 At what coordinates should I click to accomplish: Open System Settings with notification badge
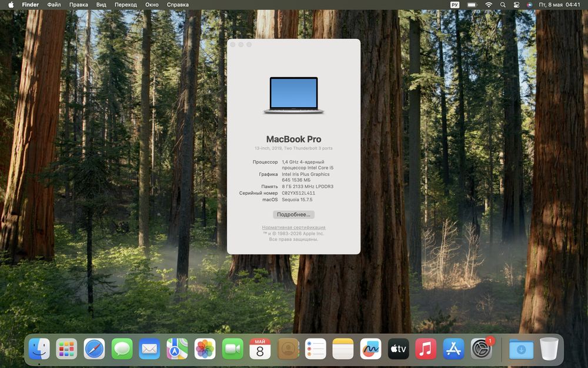(x=482, y=349)
